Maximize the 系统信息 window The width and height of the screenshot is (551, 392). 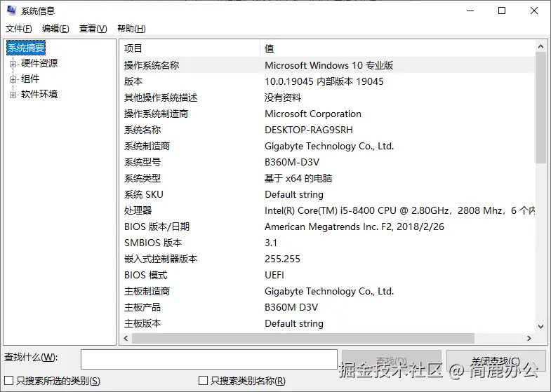[x=502, y=11]
